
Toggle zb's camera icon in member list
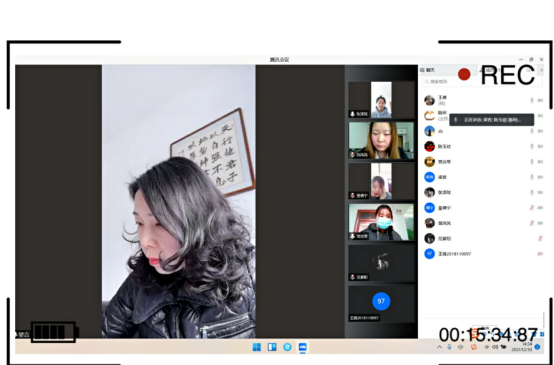point(540,131)
